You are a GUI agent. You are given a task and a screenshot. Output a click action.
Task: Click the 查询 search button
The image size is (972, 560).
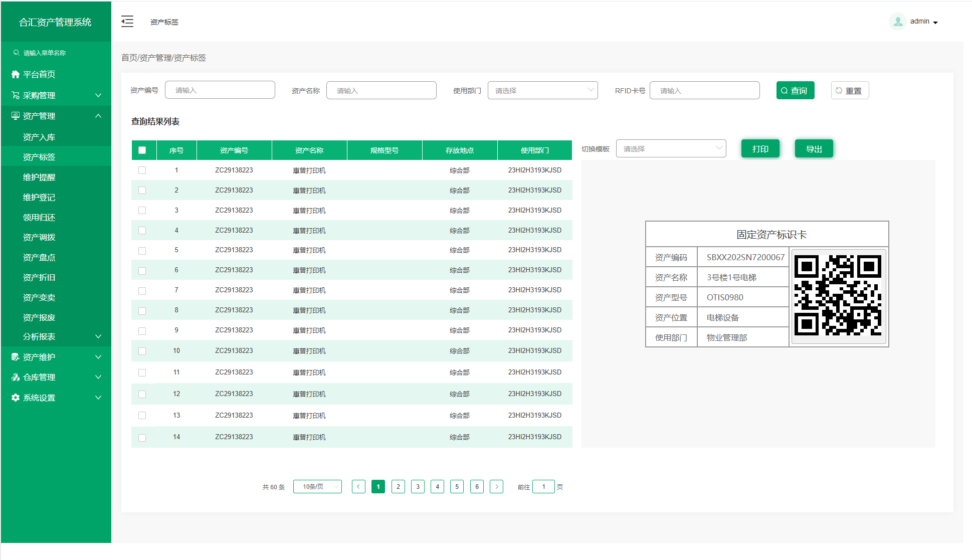tap(795, 91)
